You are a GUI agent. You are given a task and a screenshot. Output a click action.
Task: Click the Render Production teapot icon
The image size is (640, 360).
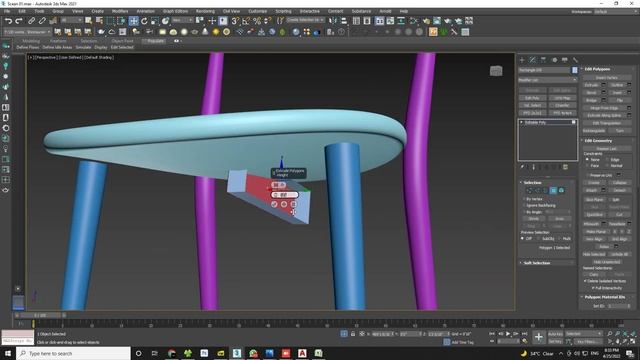point(448,20)
